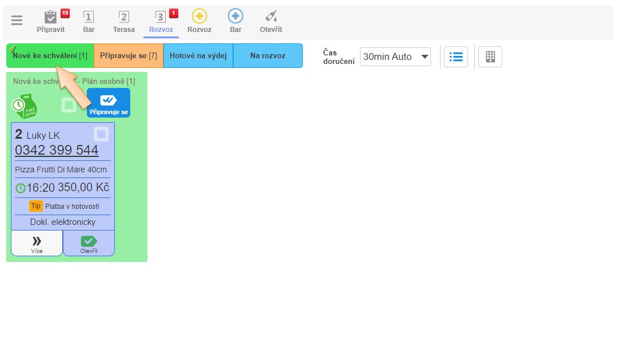Expand order details with Více
644x343 pixels.
coord(37,244)
